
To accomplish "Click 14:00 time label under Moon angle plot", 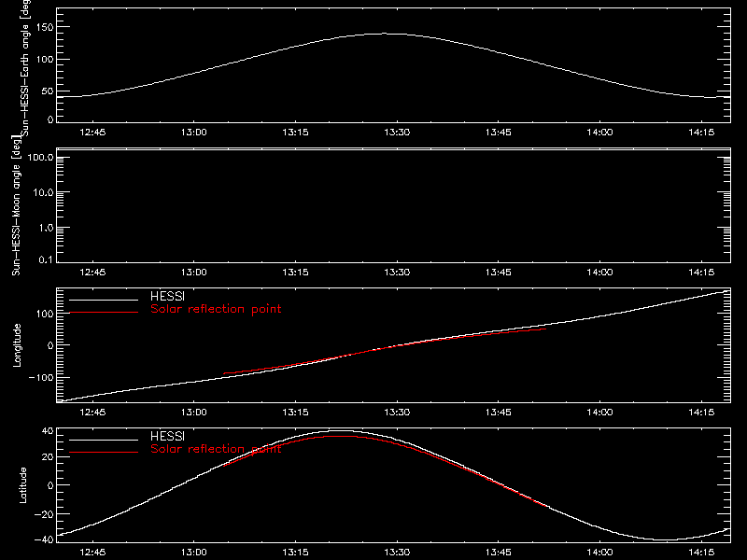I will click(599, 273).
